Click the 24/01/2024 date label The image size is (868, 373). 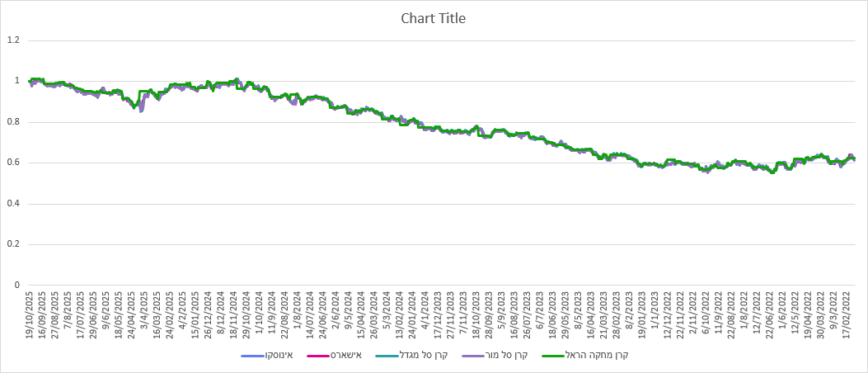click(413, 314)
